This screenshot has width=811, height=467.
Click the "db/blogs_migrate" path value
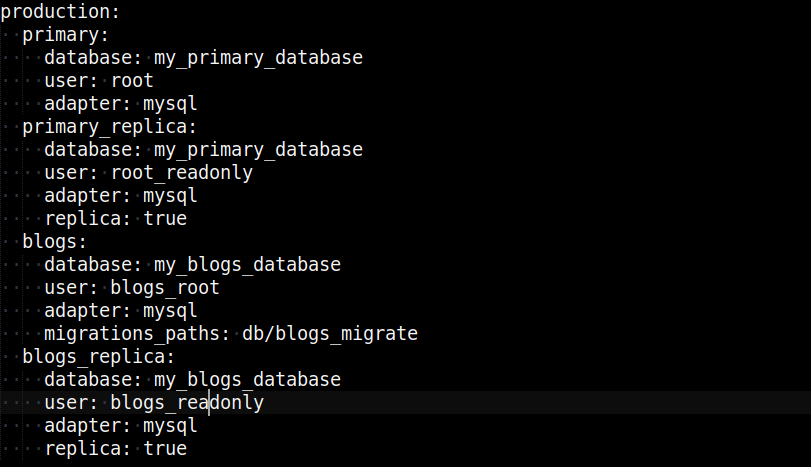click(x=329, y=333)
